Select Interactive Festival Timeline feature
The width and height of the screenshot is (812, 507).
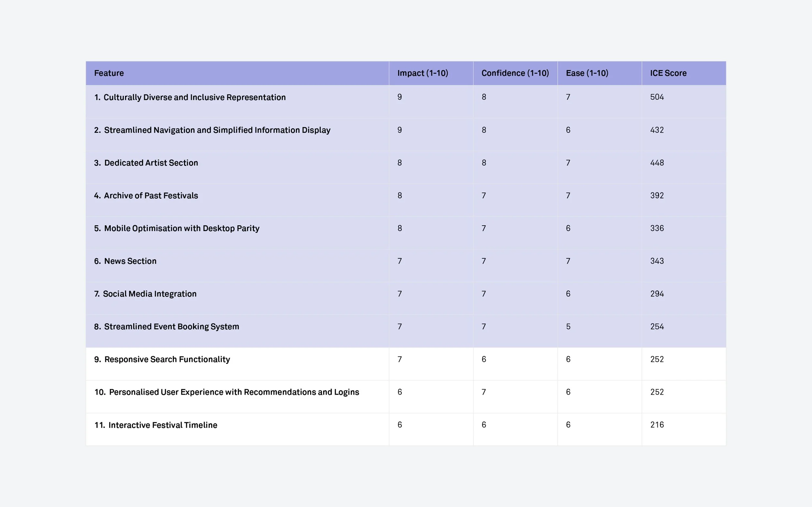[x=162, y=425]
